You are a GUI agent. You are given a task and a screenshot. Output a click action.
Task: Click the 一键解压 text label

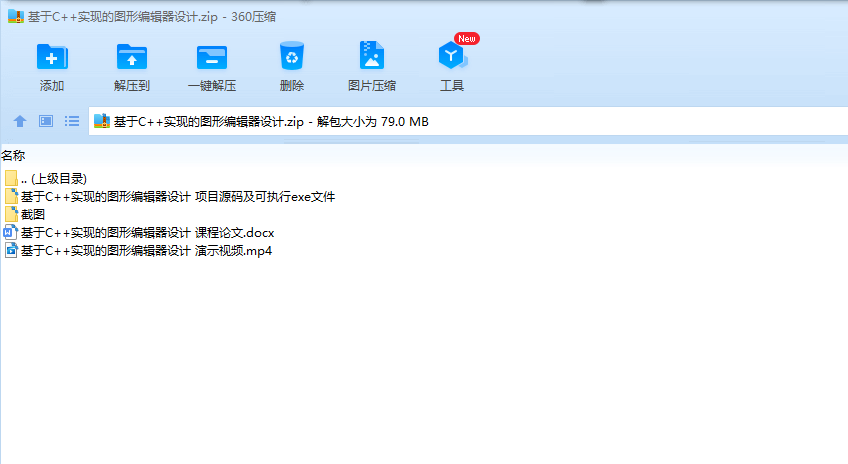(x=211, y=85)
